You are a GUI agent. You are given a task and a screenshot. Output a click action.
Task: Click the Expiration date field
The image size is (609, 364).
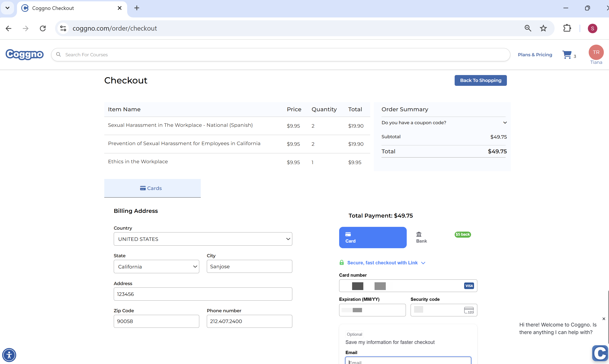(372, 310)
